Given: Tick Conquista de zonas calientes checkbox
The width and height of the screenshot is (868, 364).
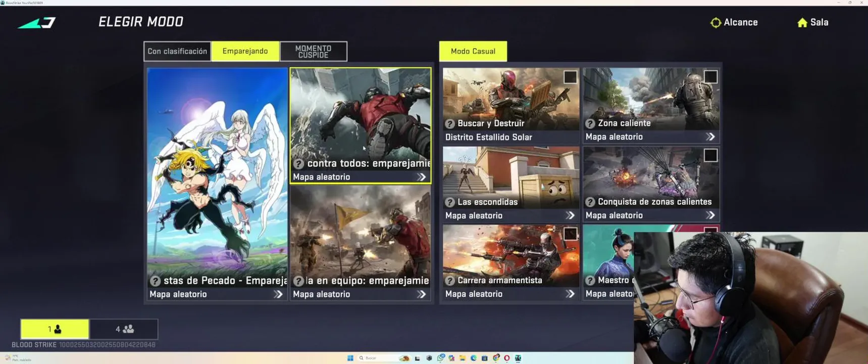Looking at the screenshot, I should point(710,155).
